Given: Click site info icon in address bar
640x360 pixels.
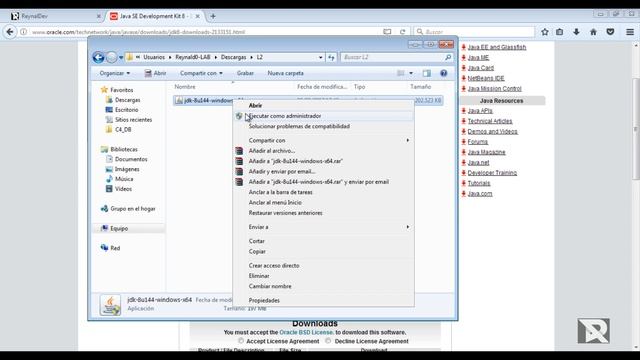Looking at the screenshot, I should click(24, 31).
